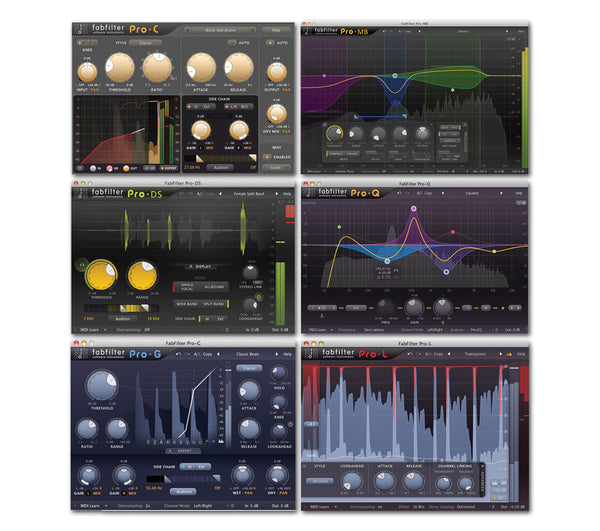
Task: Open the Help menu in Pro-C
Action: pyautogui.click(x=276, y=30)
